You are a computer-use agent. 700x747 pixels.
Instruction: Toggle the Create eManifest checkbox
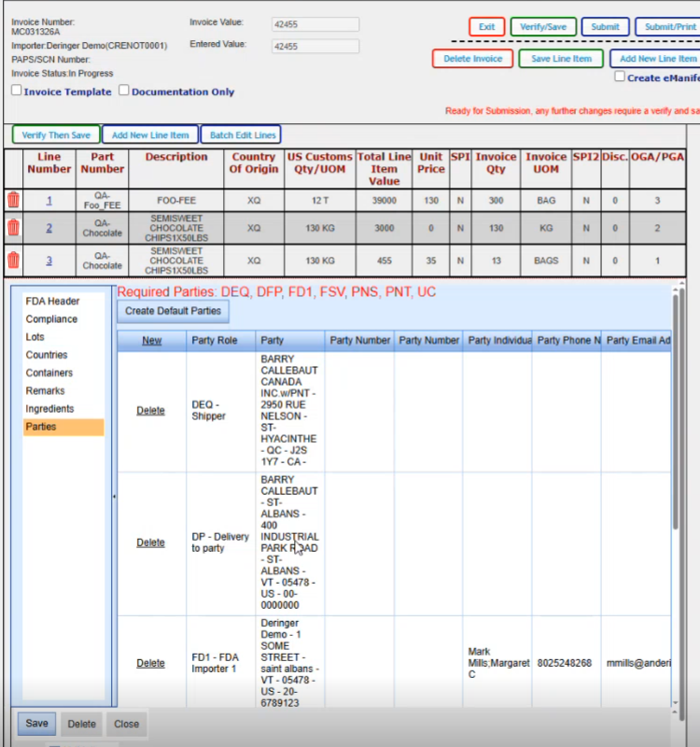point(620,78)
